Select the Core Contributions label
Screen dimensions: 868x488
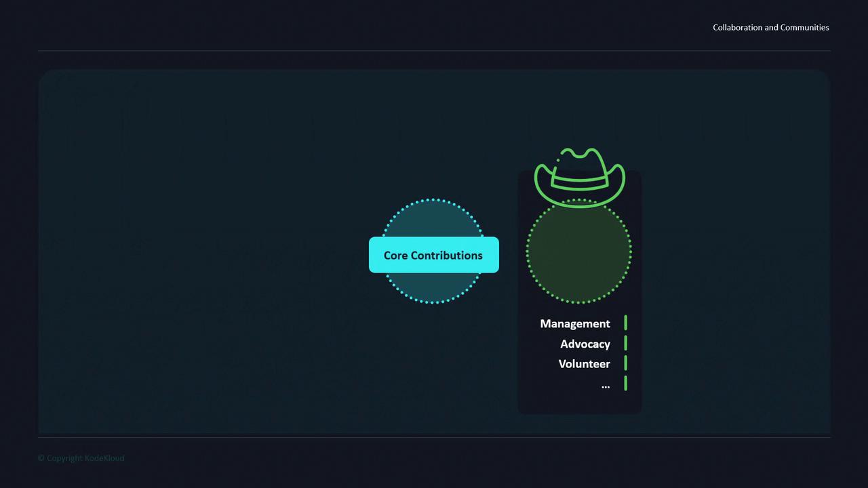[x=433, y=255]
